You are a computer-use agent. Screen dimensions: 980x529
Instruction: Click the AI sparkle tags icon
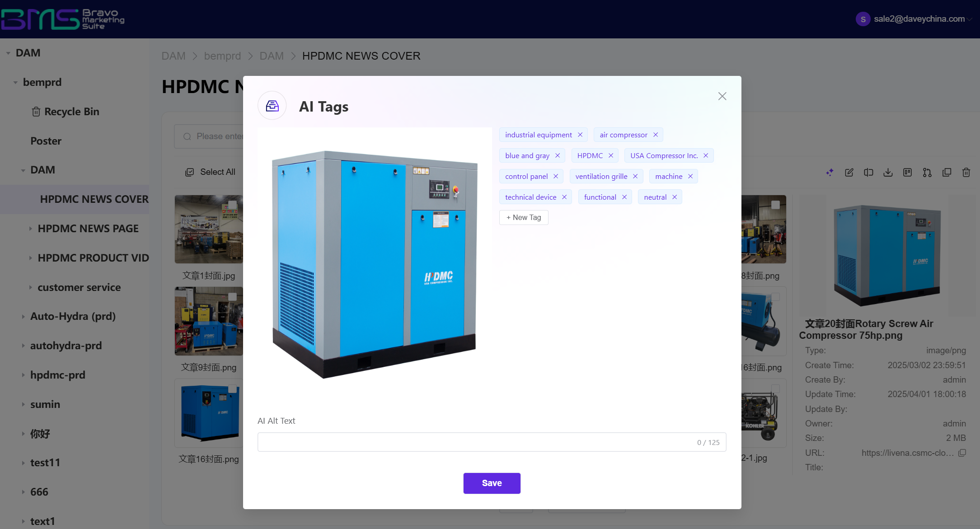830,173
